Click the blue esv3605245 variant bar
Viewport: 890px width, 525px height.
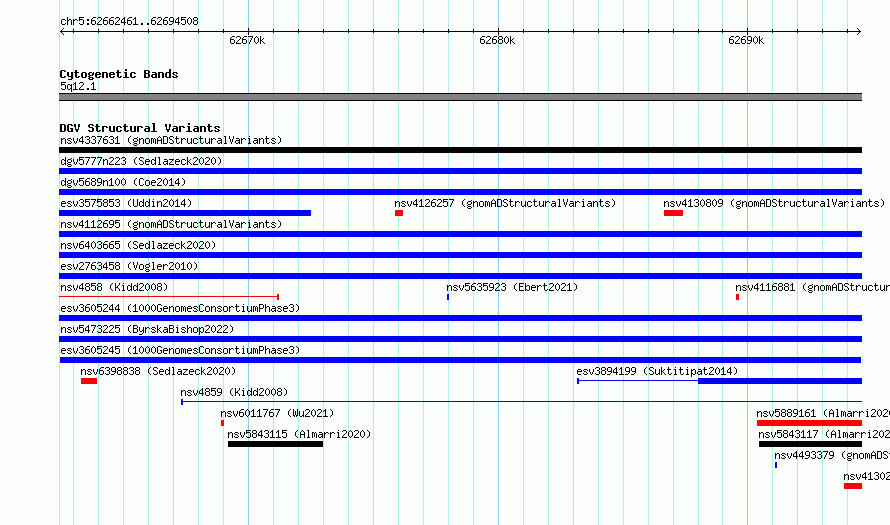tap(460, 360)
